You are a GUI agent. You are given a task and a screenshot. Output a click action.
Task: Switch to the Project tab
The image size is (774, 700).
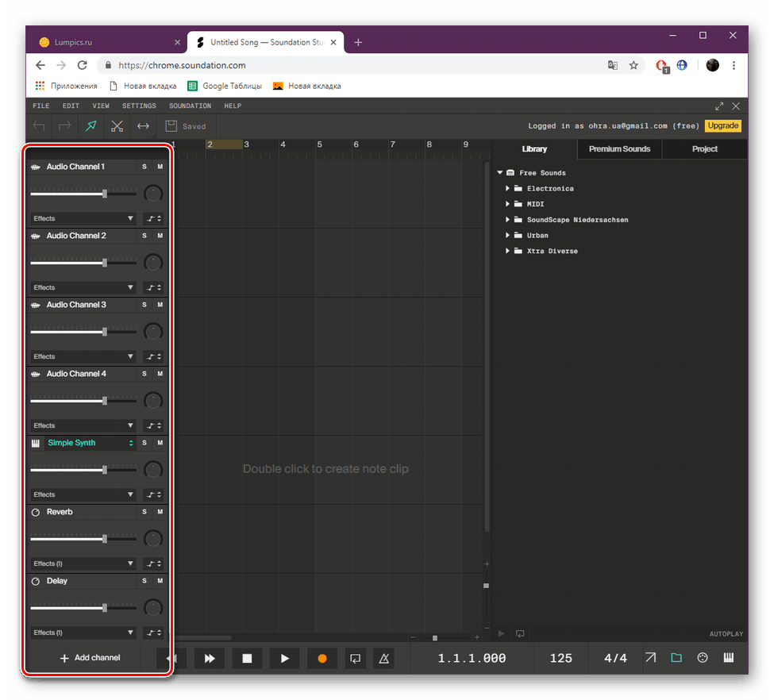click(x=704, y=149)
